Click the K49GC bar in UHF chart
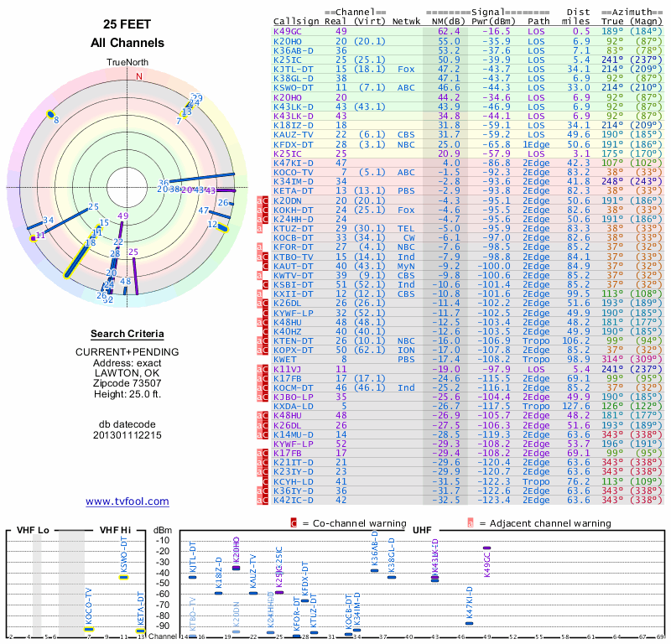This screenshot has height=644, width=671. tap(487, 548)
